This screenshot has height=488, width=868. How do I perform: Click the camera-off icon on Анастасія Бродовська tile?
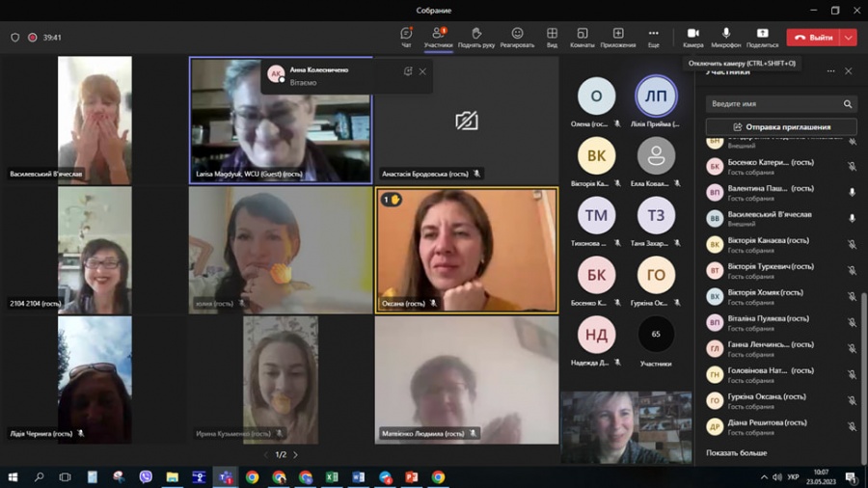pyautogui.click(x=467, y=121)
